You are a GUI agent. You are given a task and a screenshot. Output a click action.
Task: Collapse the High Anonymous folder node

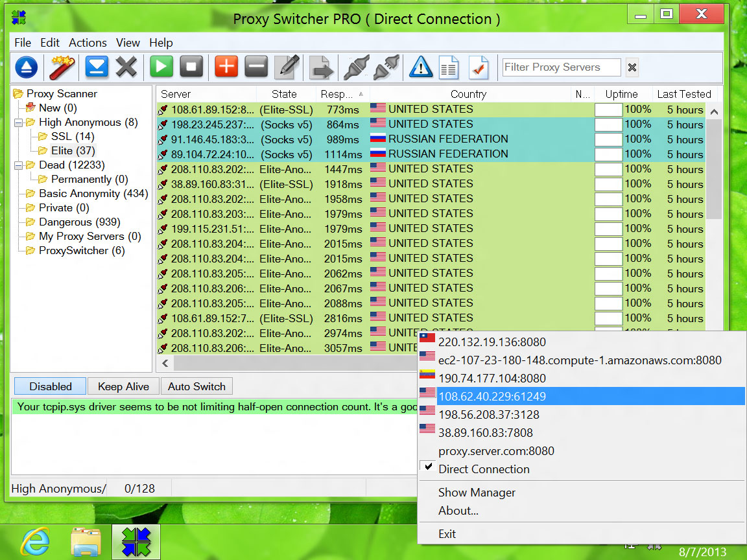click(19, 123)
